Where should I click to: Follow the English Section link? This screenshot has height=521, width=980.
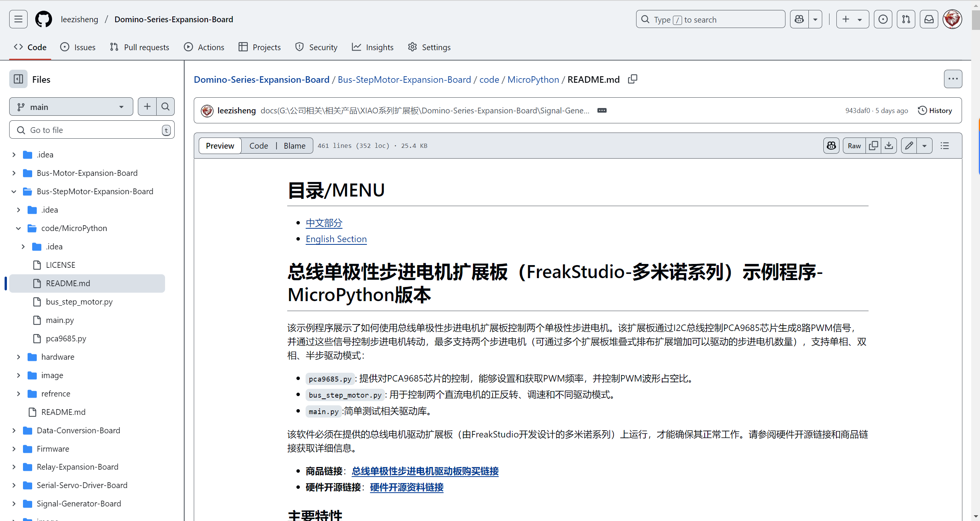point(336,239)
